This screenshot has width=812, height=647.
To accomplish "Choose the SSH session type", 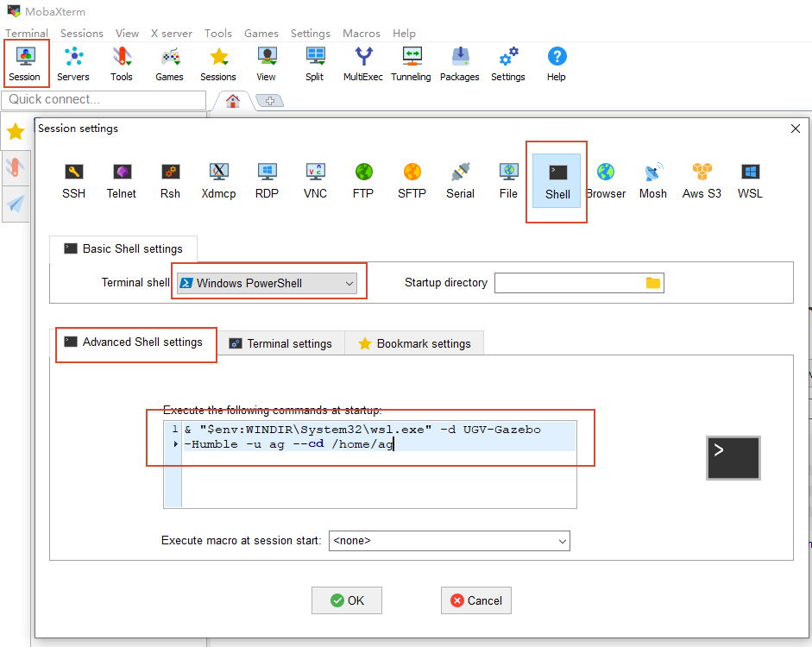I will [73, 180].
